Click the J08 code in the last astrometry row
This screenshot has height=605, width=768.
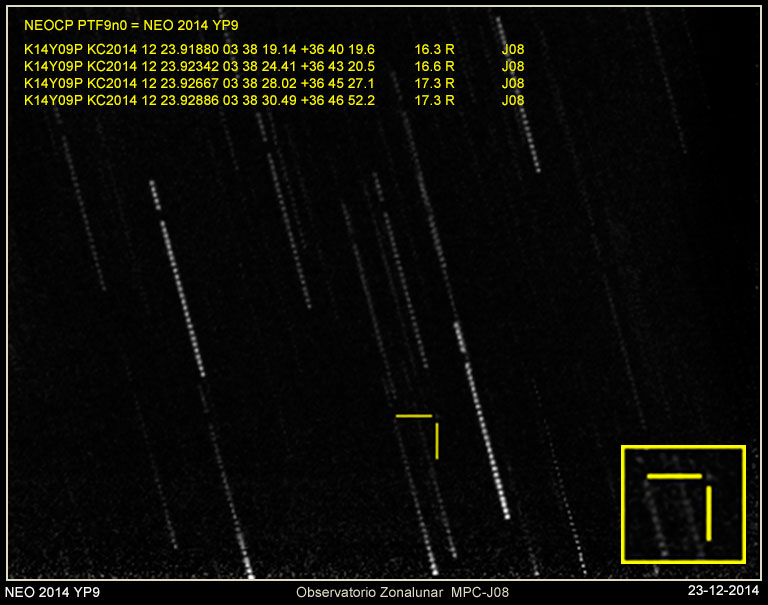pos(512,100)
